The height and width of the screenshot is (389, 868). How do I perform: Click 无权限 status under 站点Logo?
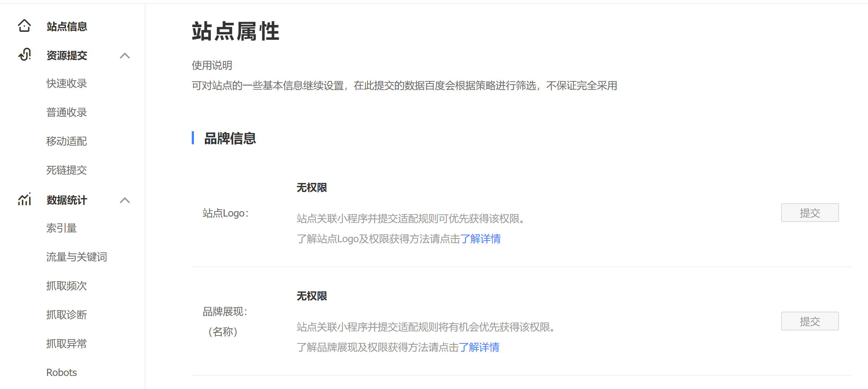point(312,188)
